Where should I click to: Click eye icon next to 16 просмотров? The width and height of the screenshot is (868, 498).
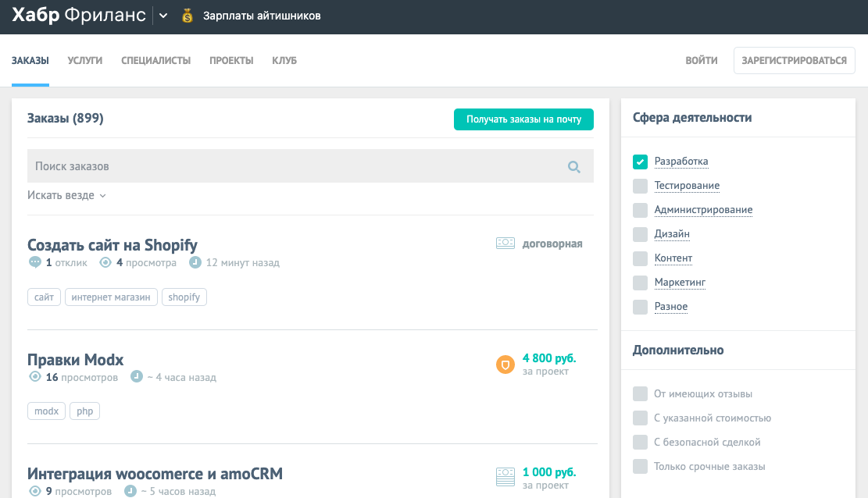pyautogui.click(x=35, y=377)
